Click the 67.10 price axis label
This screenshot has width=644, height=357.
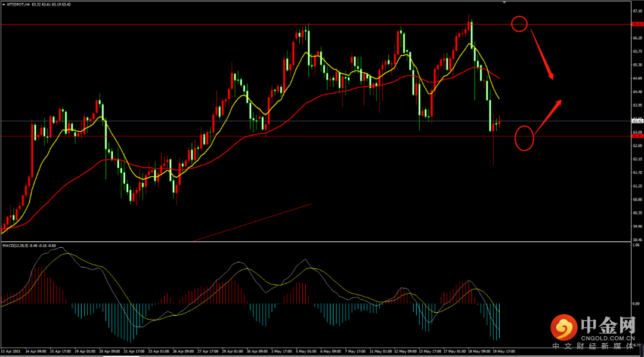(x=637, y=11)
